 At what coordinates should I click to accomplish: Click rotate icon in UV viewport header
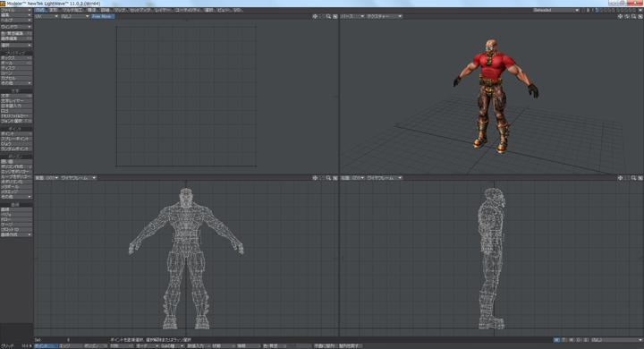322,16
